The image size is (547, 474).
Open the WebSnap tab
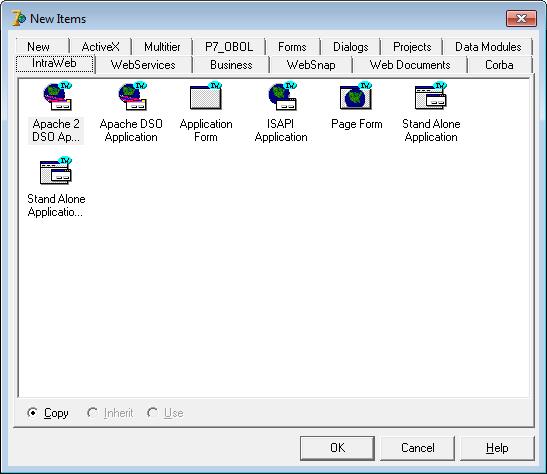pyautogui.click(x=311, y=65)
